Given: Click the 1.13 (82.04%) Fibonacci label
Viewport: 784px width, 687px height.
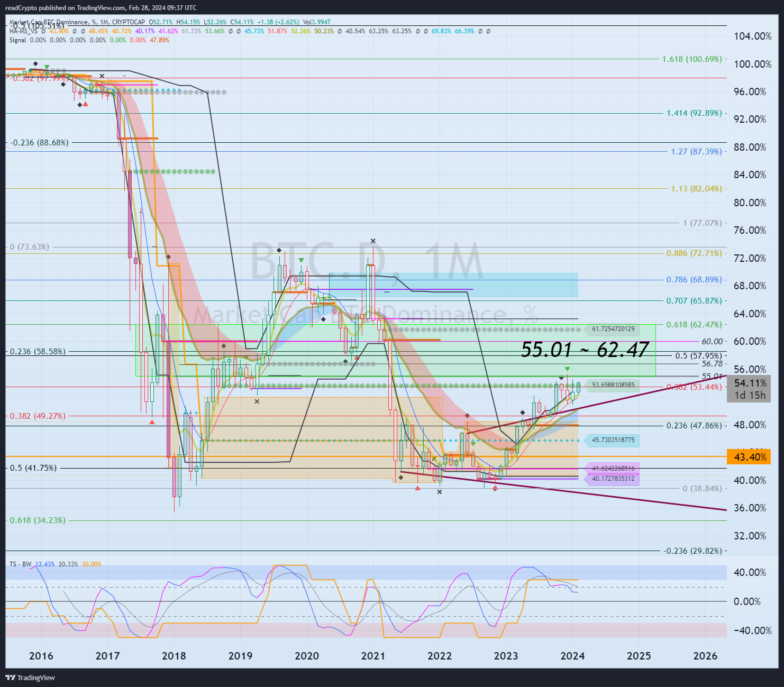Looking at the screenshot, I should pos(697,188).
